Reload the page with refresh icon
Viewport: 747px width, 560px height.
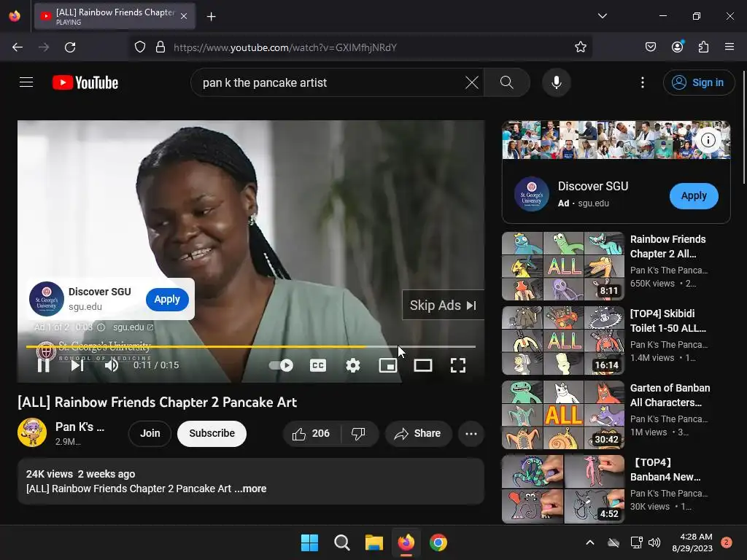(70, 47)
